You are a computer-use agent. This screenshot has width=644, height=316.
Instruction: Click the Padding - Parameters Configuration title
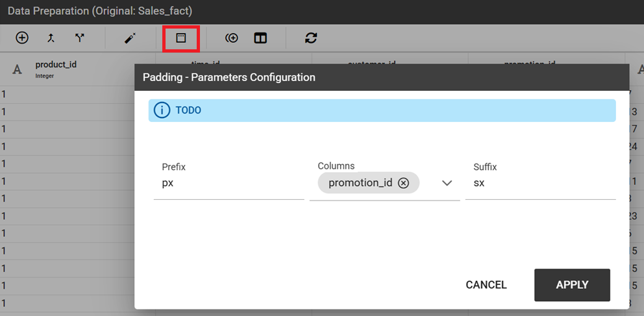point(229,77)
